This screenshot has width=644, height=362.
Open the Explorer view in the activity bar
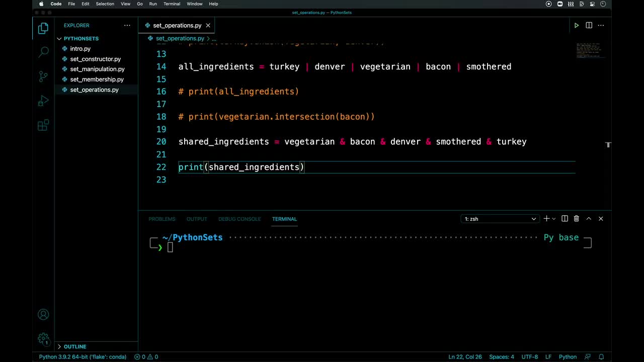pos(43,29)
